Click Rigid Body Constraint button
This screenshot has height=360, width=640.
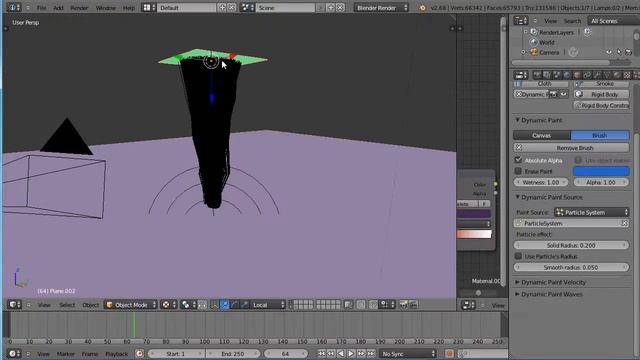pos(601,105)
